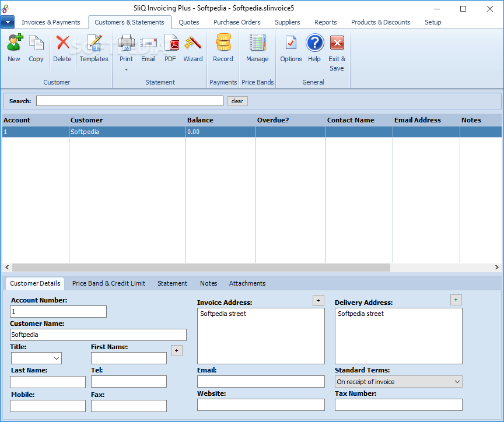The height and width of the screenshot is (422, 504).
Task: Click the Tel field
Action: point(129,382)
